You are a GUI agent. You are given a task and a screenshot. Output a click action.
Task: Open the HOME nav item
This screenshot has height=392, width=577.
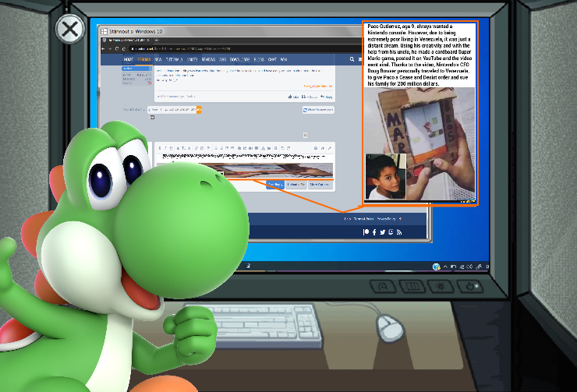129,59
